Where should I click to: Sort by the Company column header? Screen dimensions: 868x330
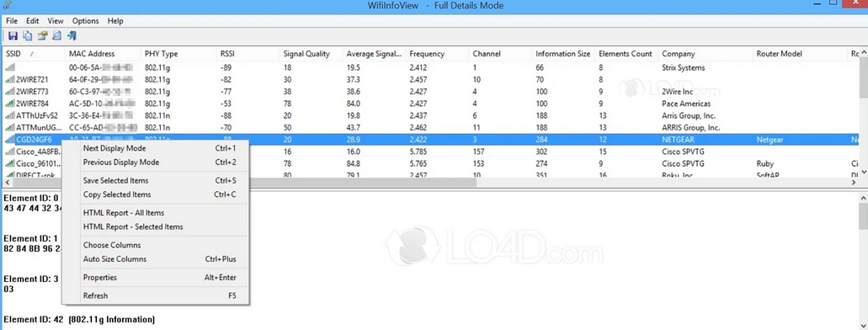point(706,54)
